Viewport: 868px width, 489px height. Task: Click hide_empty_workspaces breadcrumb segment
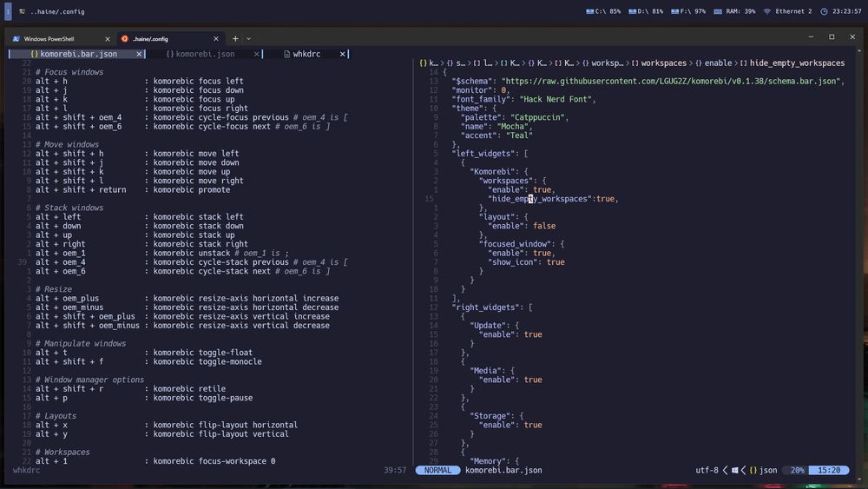[797, 63]
